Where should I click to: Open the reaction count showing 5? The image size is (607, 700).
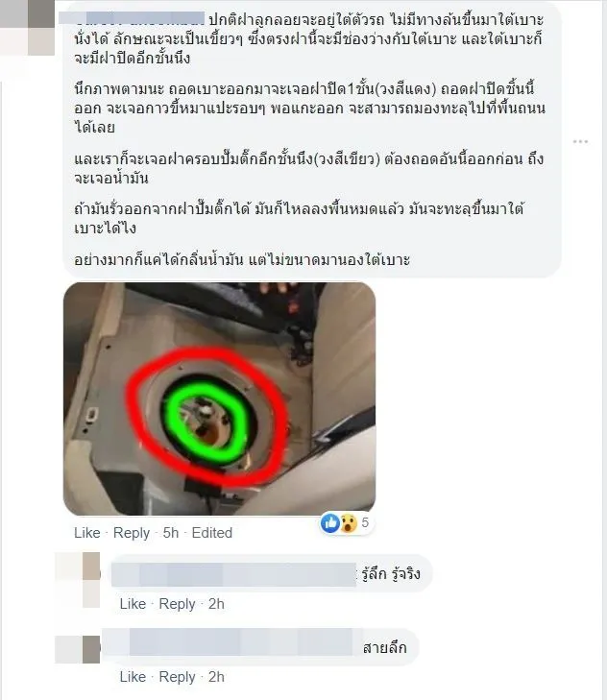point(365,522)
